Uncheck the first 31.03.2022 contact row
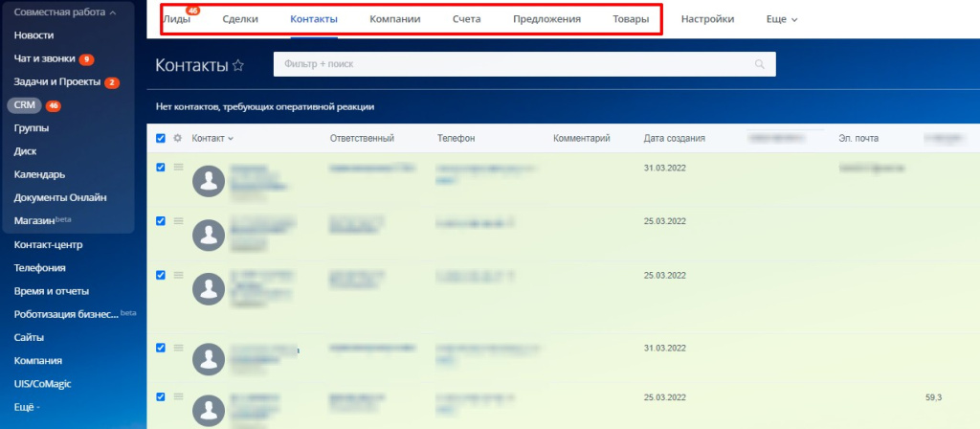The height and width of the screenshot is (429, 980). point(161,167)
